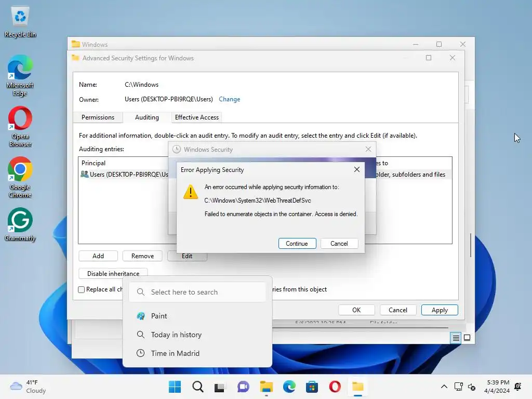Open Grammarly desktop shortcut
This screenshot has width=532, height=399.
coord(20,224)
